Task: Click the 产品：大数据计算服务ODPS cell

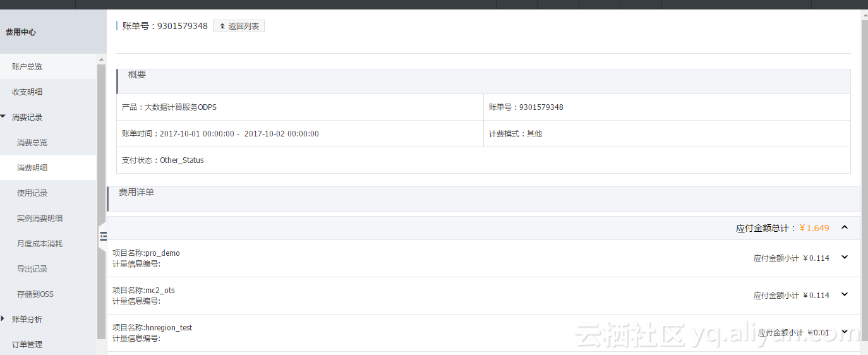Action: (x=300, y=107)
